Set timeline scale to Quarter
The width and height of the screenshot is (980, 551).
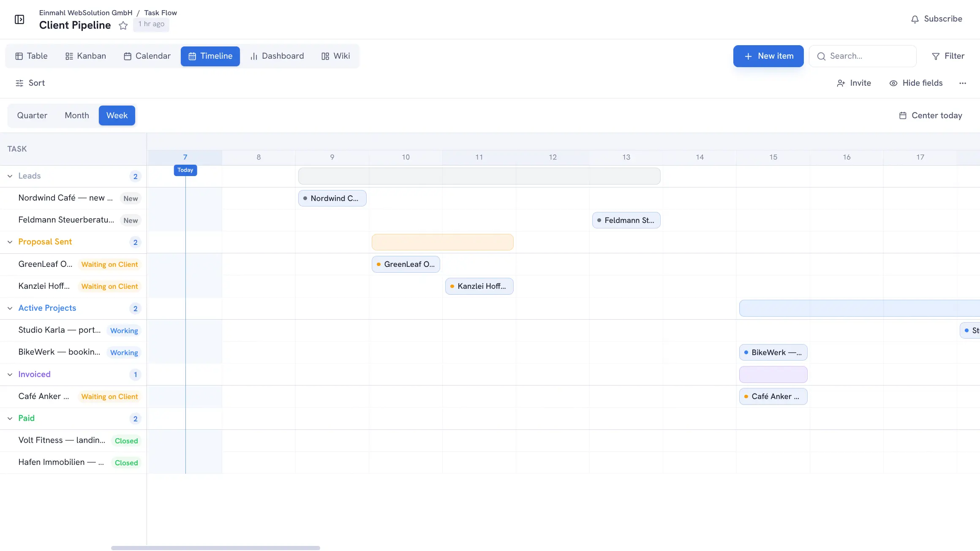pos(32,116)
